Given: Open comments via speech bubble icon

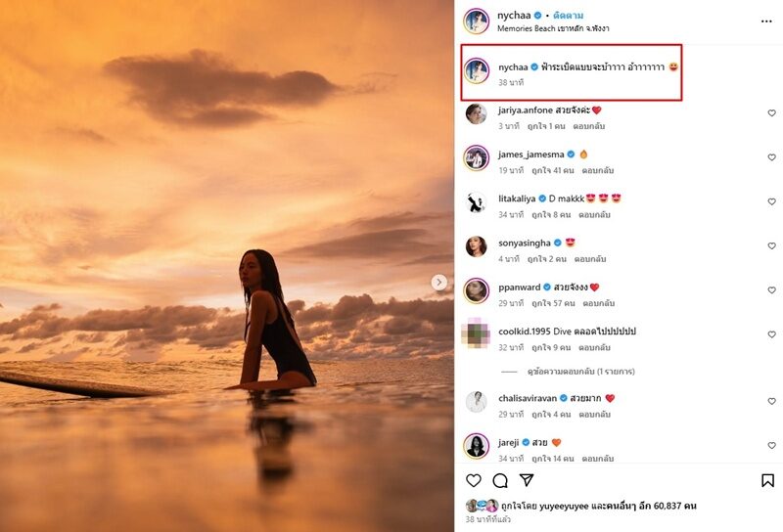Looking at the screenshot, I should coord(500,480).
